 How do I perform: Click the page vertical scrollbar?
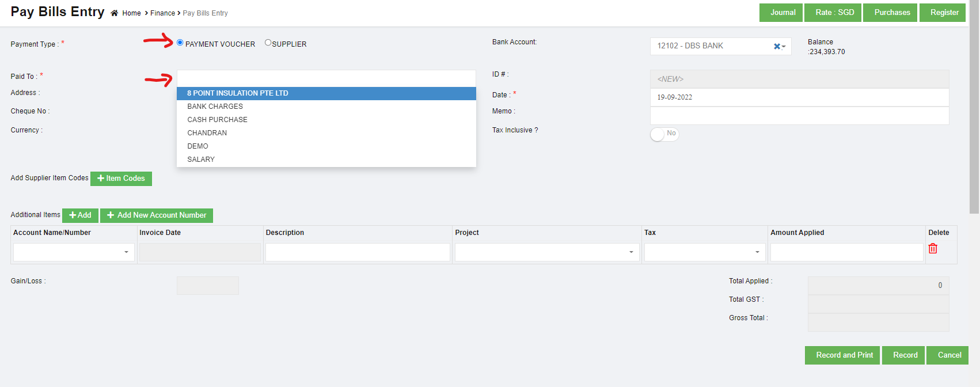click(x=974, y=115)
